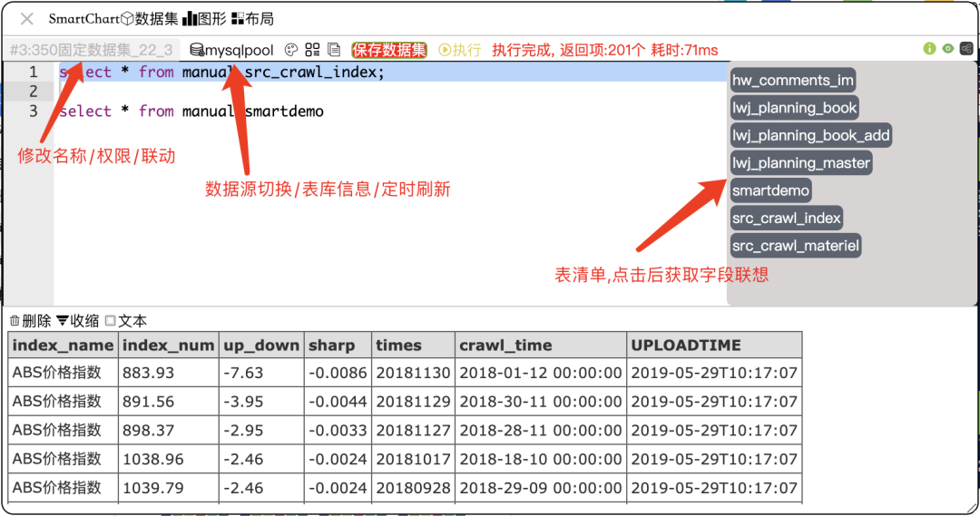
Task: Click the sharp column header
Action: 338,346
